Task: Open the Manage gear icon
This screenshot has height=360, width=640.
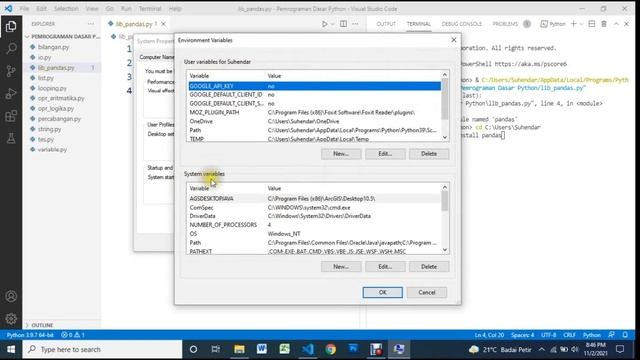Action: point(11,318)
